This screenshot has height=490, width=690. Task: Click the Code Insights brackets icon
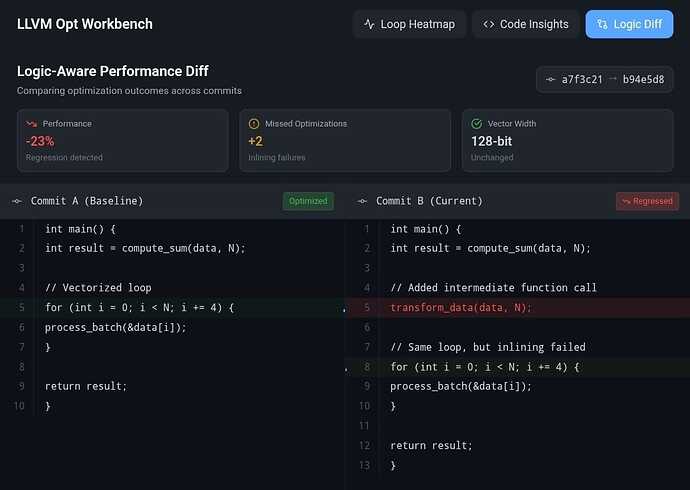click(x=489, y=24)
